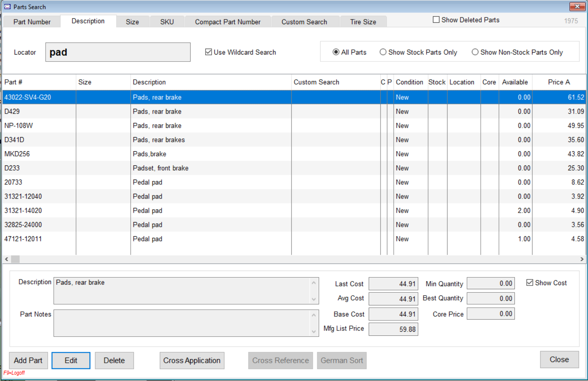This screenshot has height=381, width=588.
Task: Click the Location column header
Action: point(463,82)
